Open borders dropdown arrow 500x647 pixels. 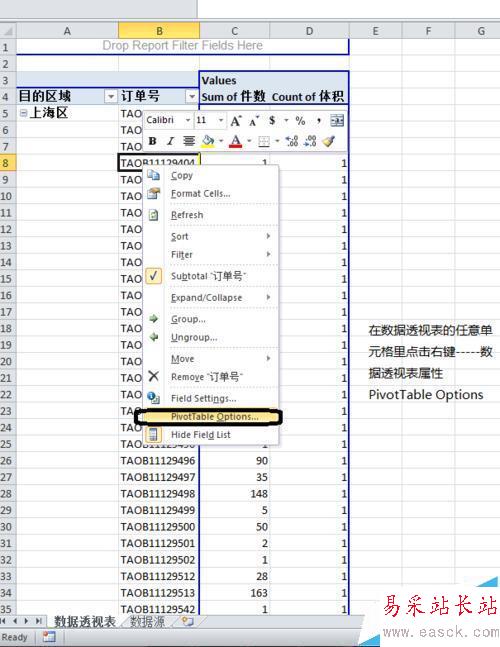coord(277,141)
